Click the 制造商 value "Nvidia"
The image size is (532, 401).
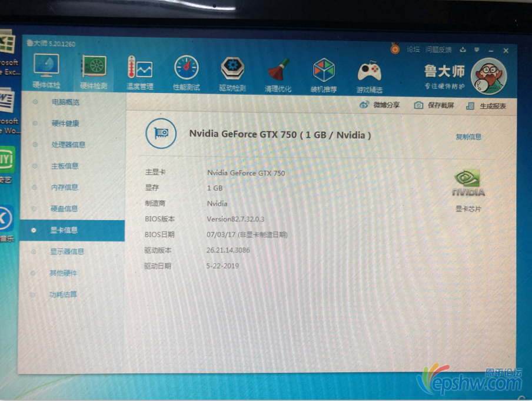tap(217, 203)
